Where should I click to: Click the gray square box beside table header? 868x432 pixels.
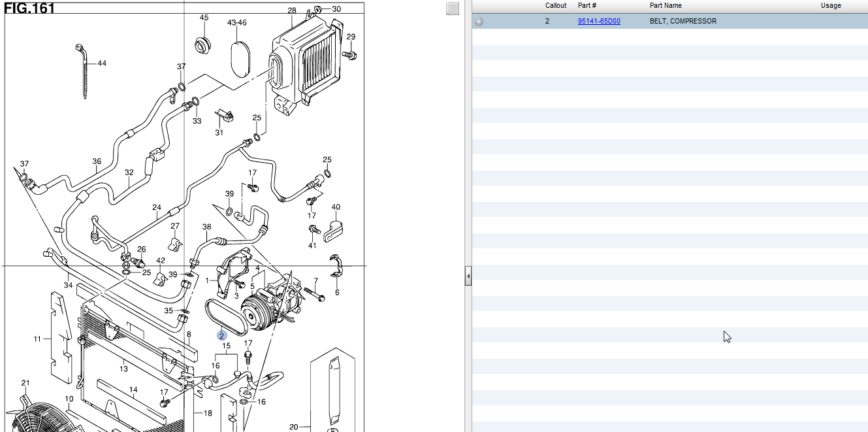(x=452, y=8)
